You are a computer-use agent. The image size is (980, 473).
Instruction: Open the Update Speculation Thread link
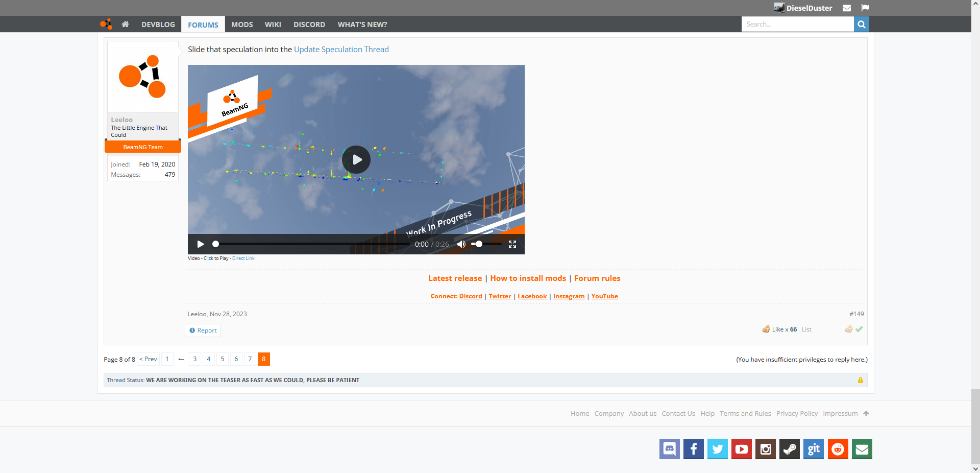pyautogui.click(x=341, y=50)
